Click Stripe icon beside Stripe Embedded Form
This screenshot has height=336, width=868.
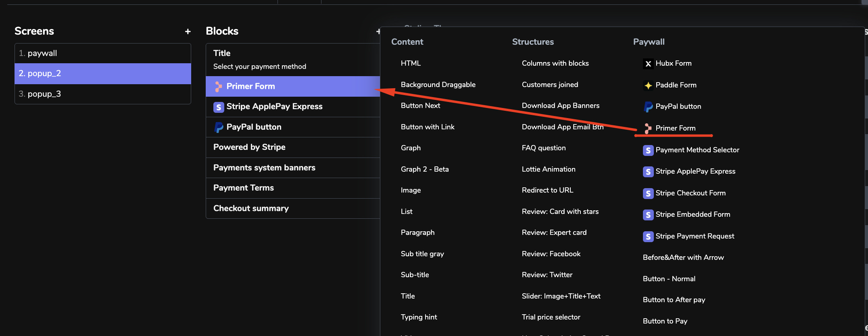[648, 215]
